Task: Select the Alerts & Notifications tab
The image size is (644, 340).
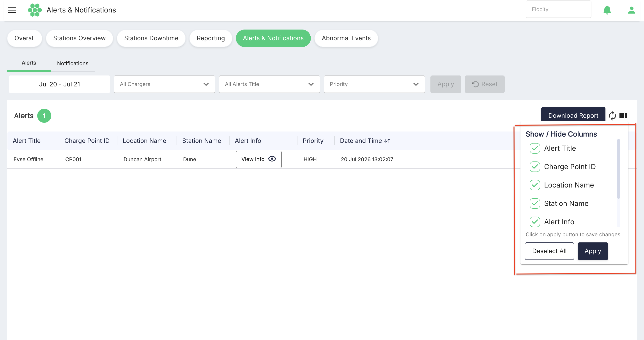Action: pos(273,38)
